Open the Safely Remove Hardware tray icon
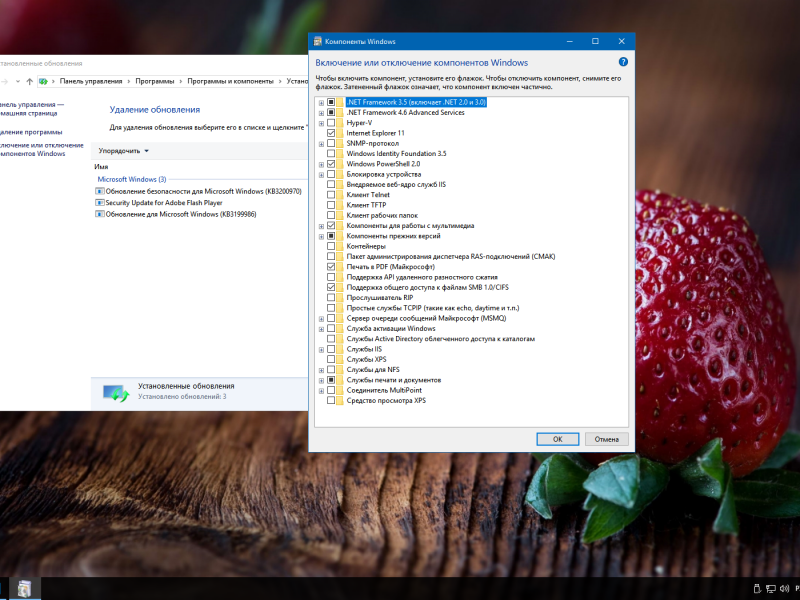This screenshot has height=600, width=800. click(757, 589)
